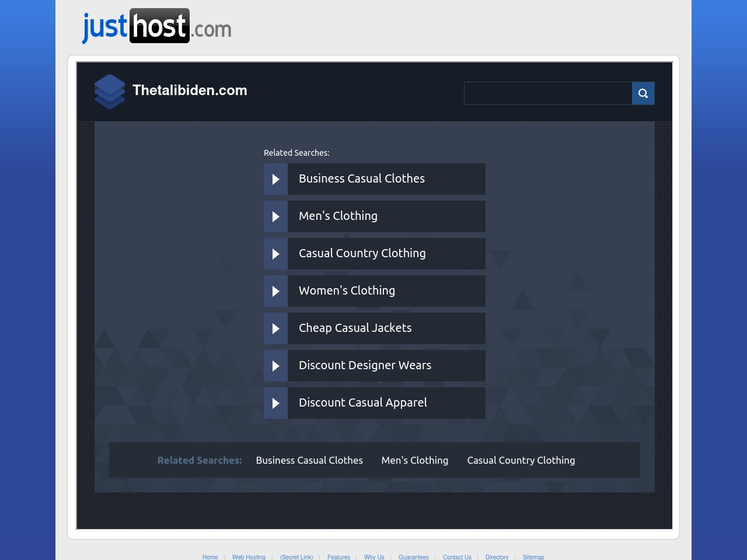Click the arrow icon beside Casual Country Clothing
Viewport: 747px width, 560px height.
275,254
